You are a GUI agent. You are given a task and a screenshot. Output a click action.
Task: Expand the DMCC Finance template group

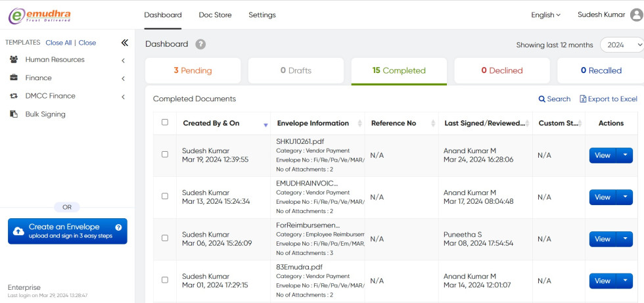pyautogui.click(x=123, y=97)
